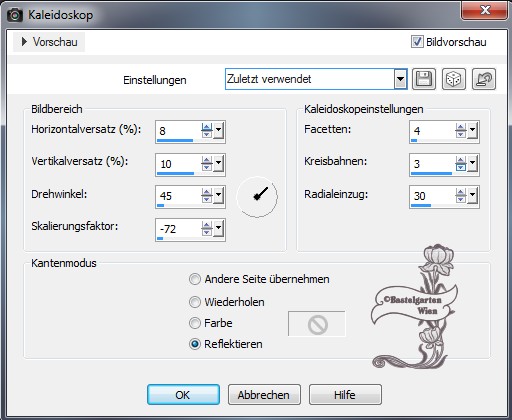Click the Skalierungsfaktor value field
512x420 pixels.
178,229
